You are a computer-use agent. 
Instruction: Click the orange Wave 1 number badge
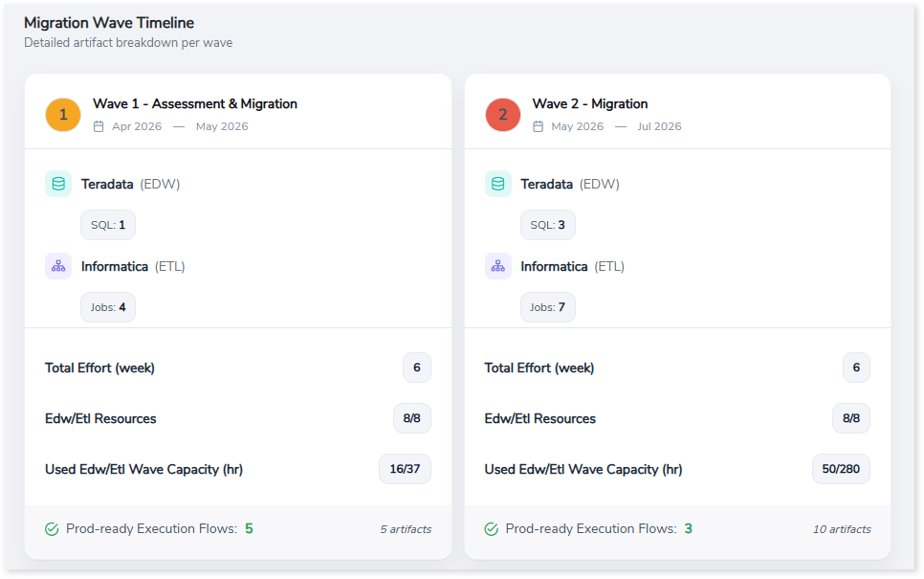pos(63,115)
